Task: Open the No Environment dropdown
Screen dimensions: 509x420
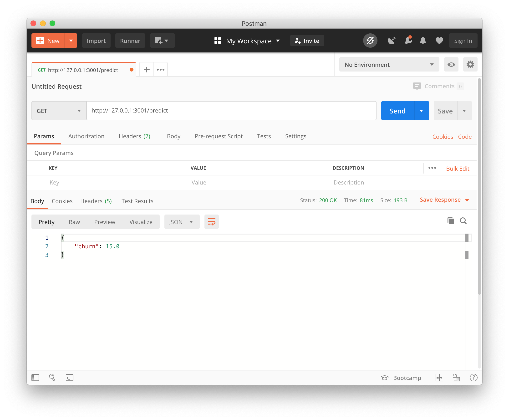Action: pyautogui.click(x=389, y=65)
